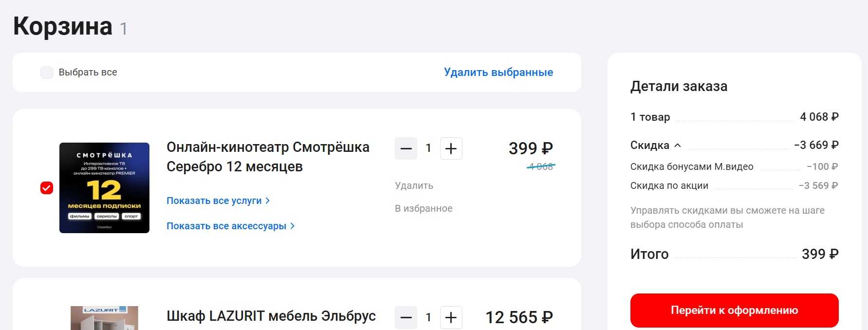Click Удалить выбранные link
Screen dimensions: 868x330
point(499,72)
